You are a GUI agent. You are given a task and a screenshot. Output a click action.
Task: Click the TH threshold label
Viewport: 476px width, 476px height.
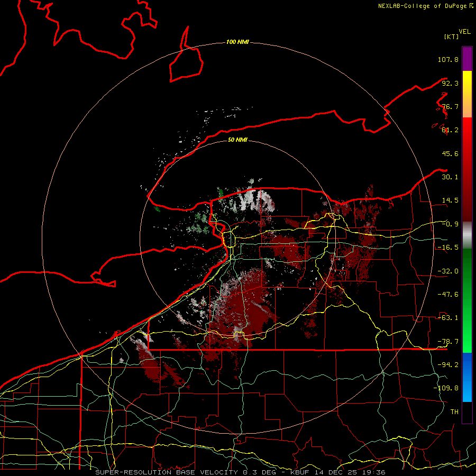click(x=454, y=412)
